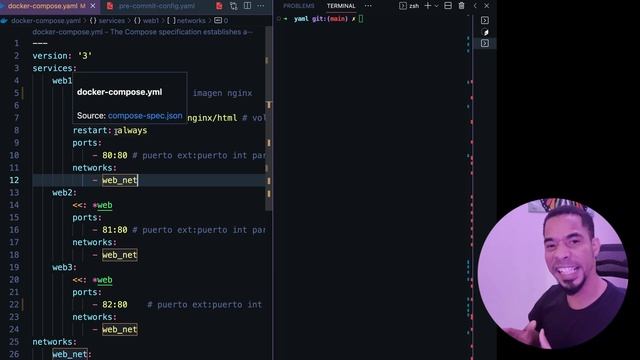Open editor more actions ellipsis menu
Screen dimensions: 640x360
click(261, 6)
